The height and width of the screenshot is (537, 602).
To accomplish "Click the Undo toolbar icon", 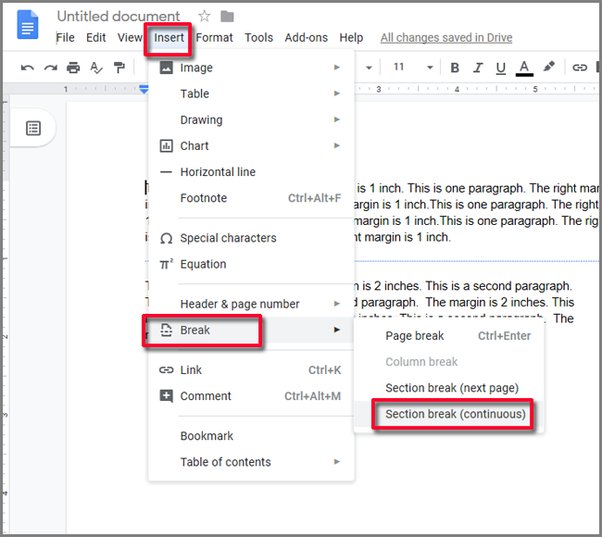I will [x=27, y=68].
